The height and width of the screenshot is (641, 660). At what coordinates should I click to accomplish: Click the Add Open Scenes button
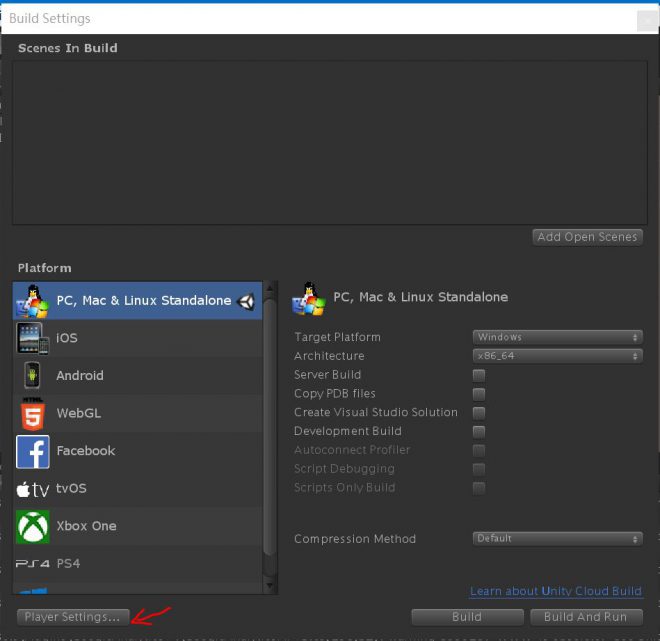click(588, 237)
